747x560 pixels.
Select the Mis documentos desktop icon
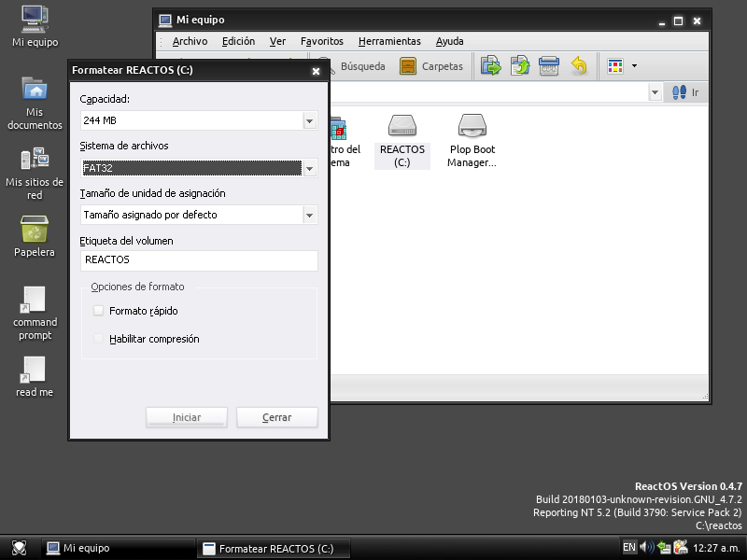35,104
